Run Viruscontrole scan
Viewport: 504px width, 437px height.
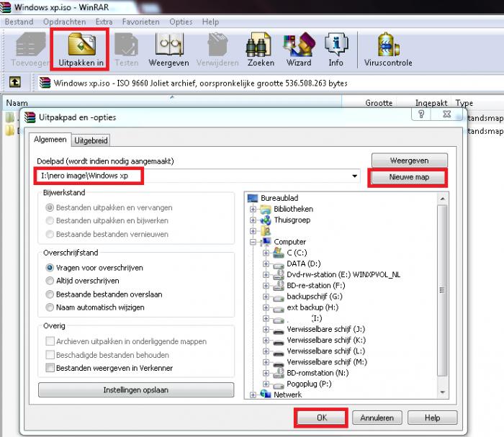[x=388, y=49]
